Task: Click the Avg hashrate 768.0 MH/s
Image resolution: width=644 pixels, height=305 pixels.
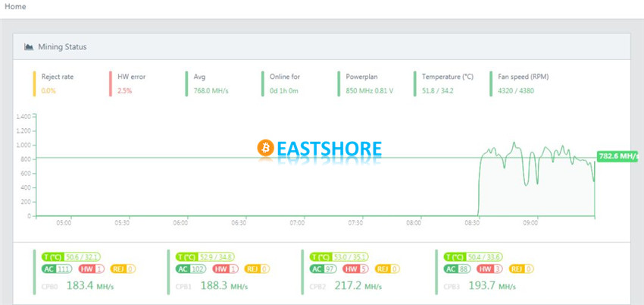Action: 211,91
